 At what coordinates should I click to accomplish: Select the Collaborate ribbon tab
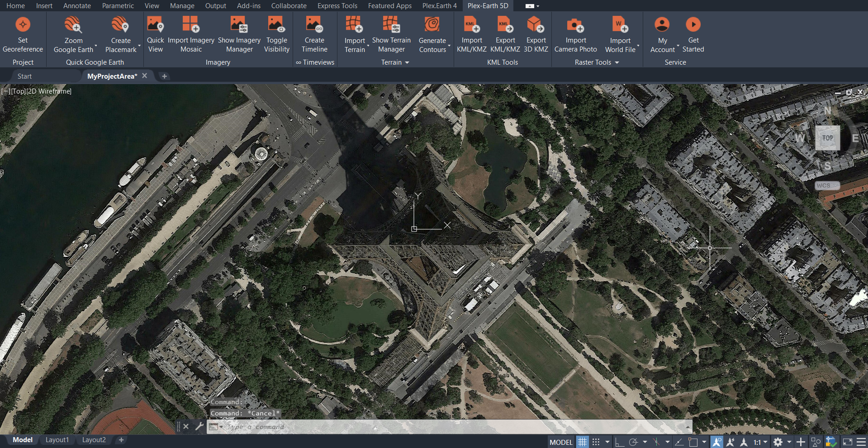(x=289, y=6)
